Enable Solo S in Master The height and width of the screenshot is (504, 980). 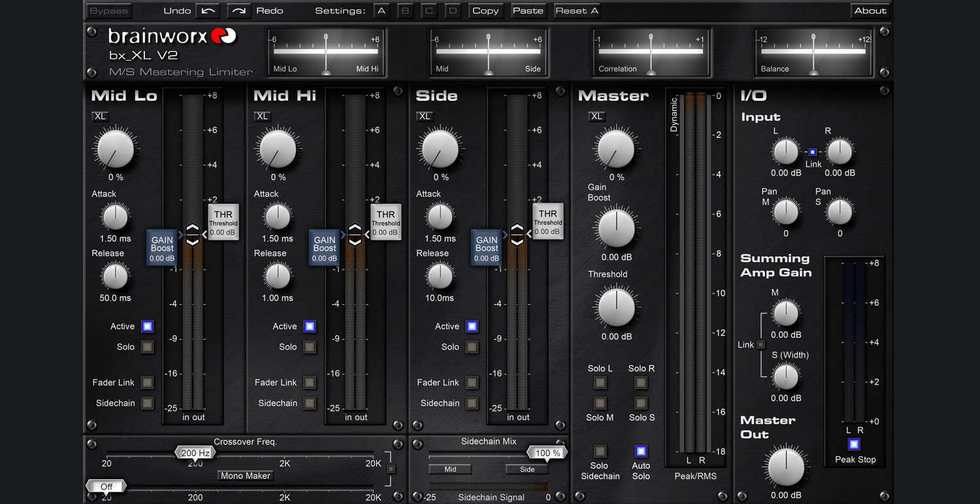click(x=641, y=403)
